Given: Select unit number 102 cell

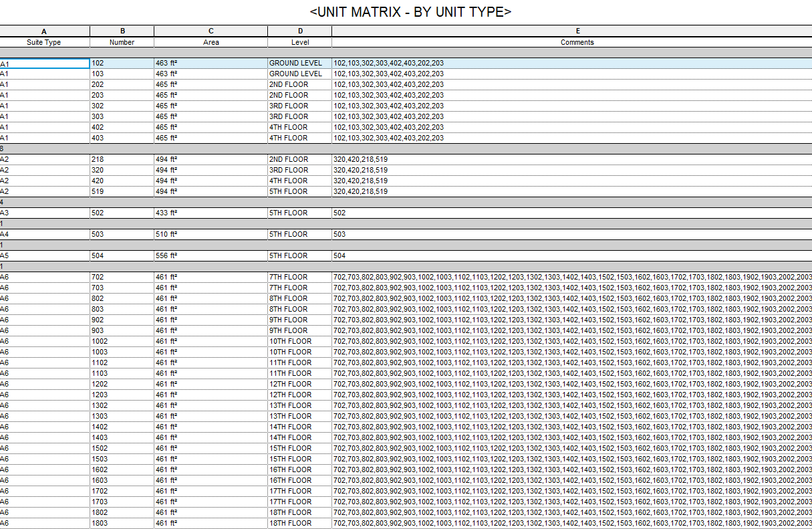Looking at the screenshot, I should click(122, 63).
